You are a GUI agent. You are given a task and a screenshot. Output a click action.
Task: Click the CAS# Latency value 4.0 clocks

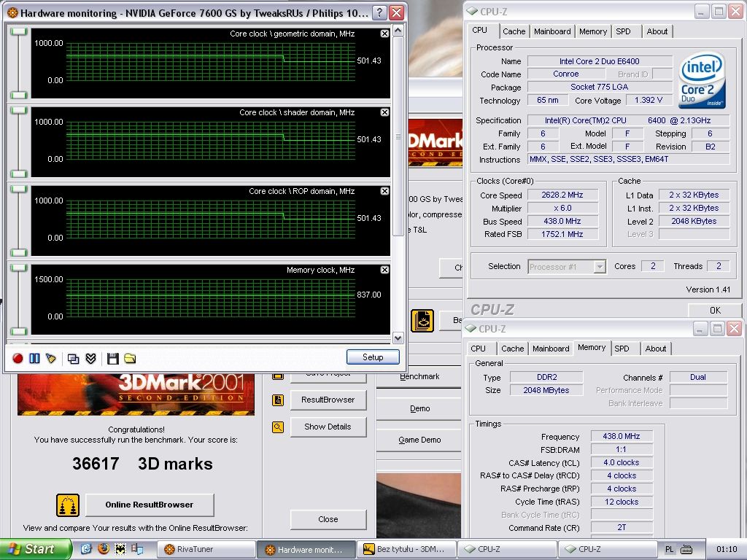[622, 462]
